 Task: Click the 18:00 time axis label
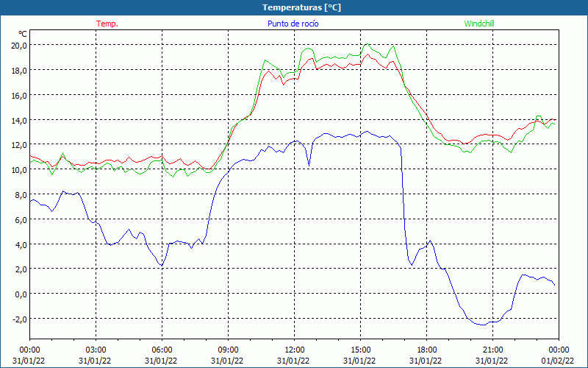click(427, 350)
